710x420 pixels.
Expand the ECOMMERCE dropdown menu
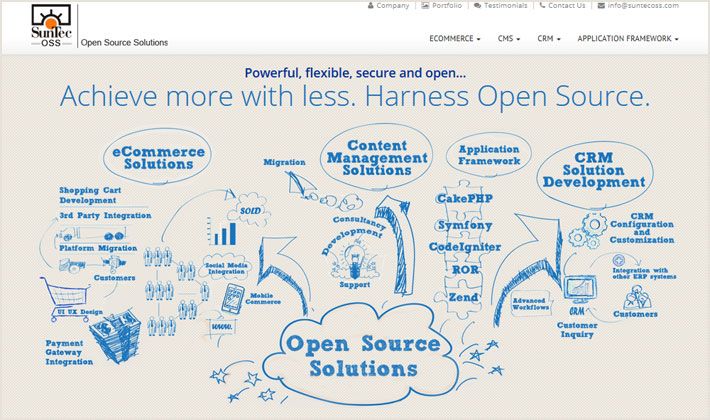tap(454, 39)
